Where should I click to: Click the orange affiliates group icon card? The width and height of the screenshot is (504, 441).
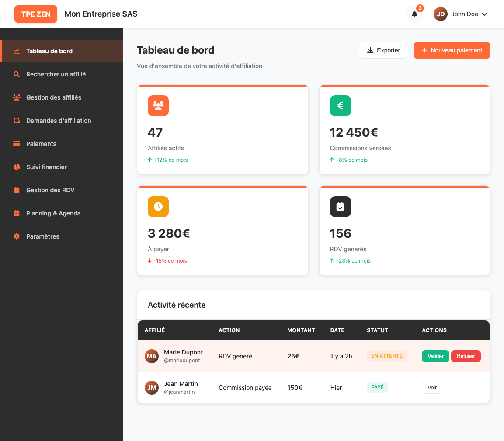[158, 105]
